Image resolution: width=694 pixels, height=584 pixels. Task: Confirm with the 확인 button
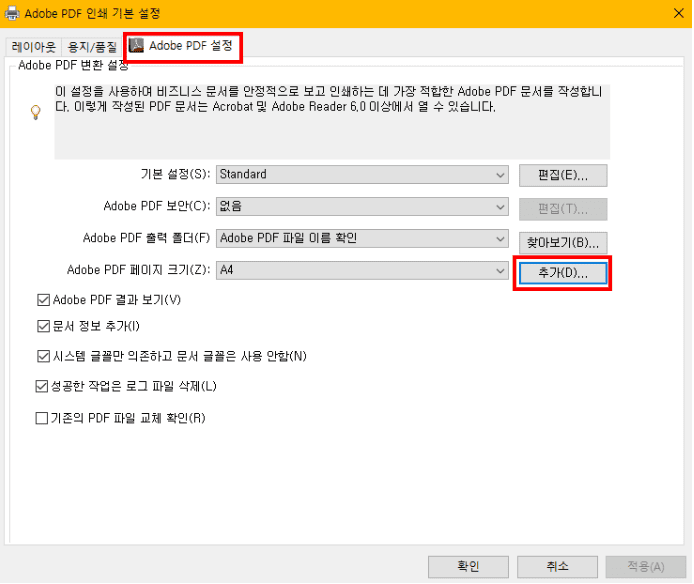tap(468, 566)
